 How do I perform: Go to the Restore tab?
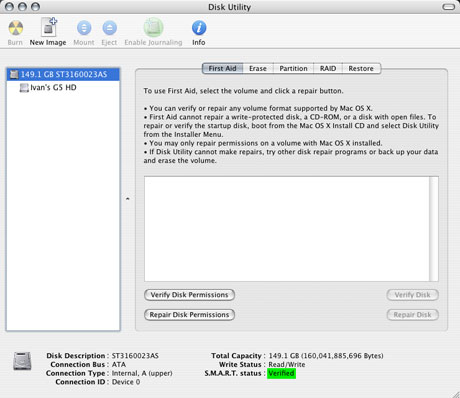(361, 69)
